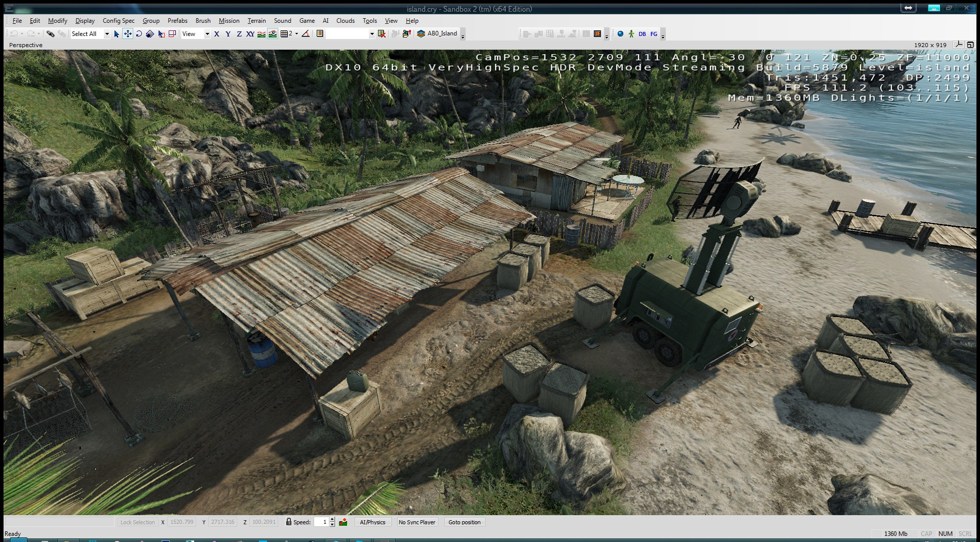The height and width of the screenshot is (542, 980).
Task: Open the DB database view icon
Action: tap(642, 34)
